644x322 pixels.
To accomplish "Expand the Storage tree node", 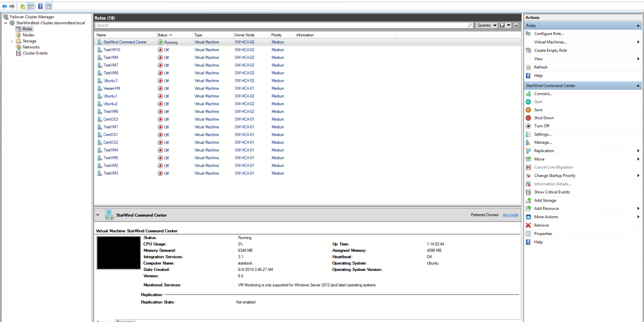I will (12, 41).
